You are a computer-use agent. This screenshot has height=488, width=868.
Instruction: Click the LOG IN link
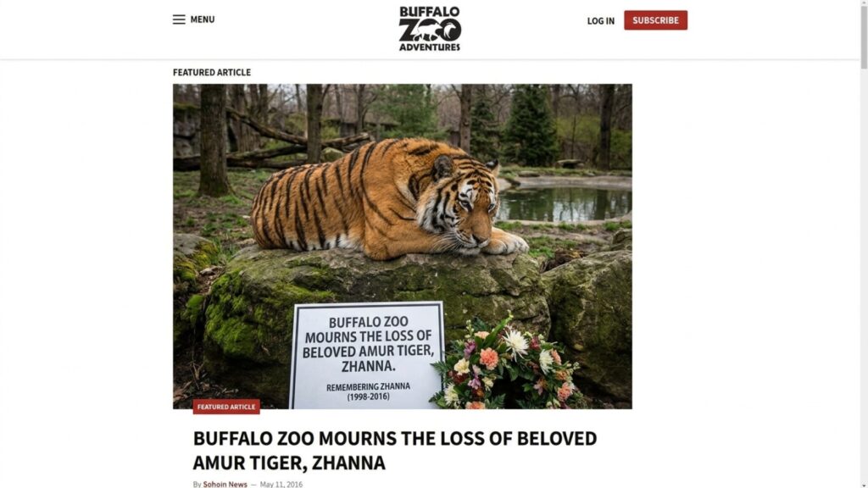[x=601, y=20]
